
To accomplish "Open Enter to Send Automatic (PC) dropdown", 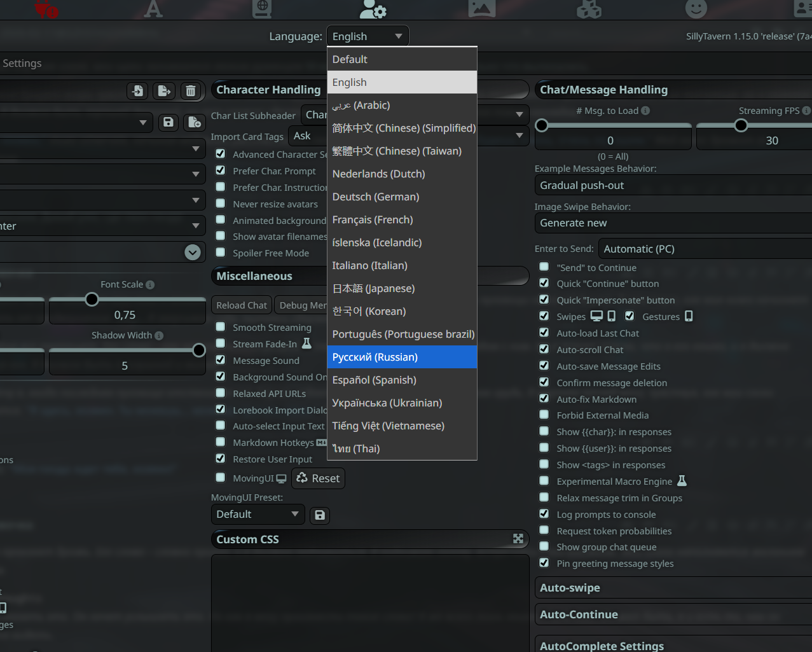I will click(705, 249).
